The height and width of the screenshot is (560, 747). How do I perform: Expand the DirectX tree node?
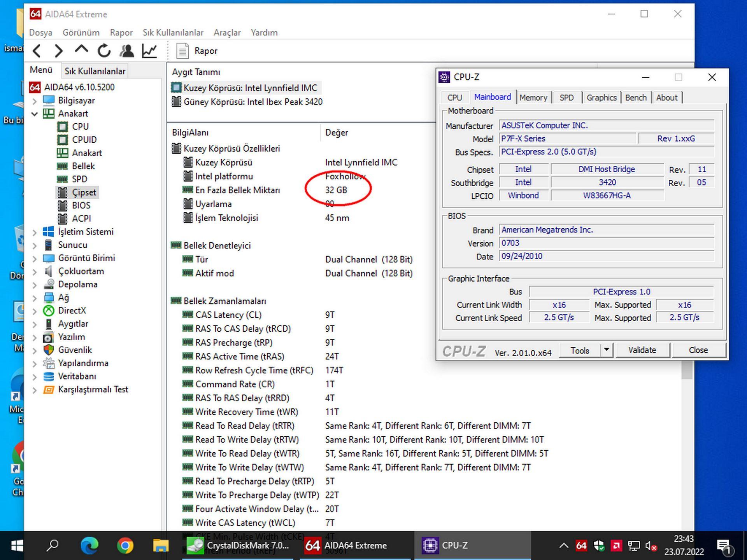(35, 311)
